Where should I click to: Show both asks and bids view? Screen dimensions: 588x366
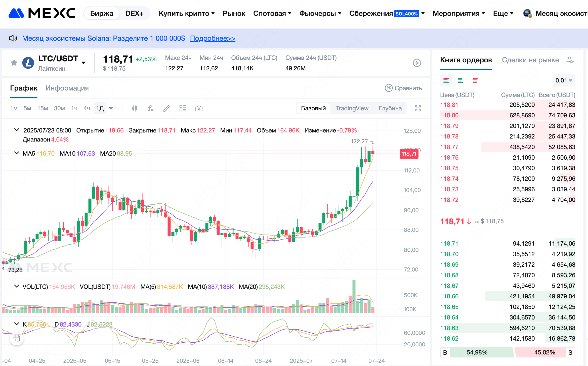pos(446,80)
